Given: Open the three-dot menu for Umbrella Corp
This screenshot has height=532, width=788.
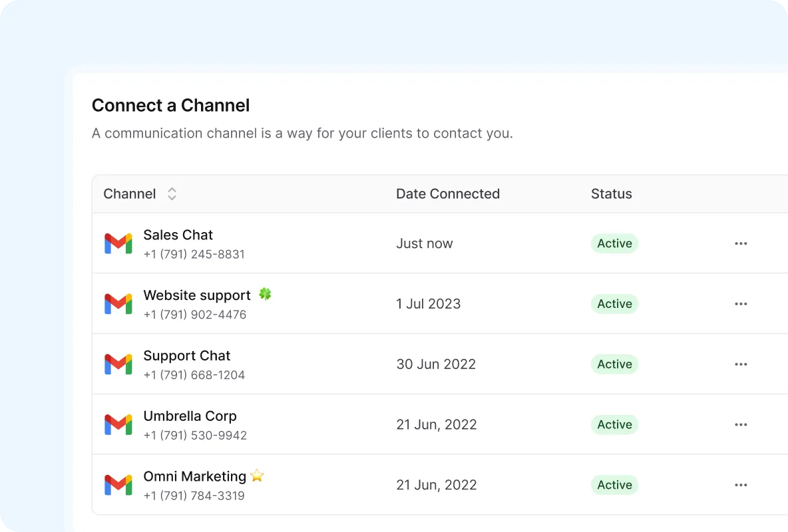Looking at the screenshot, I should pyautogui.click(x=741, y=425).
